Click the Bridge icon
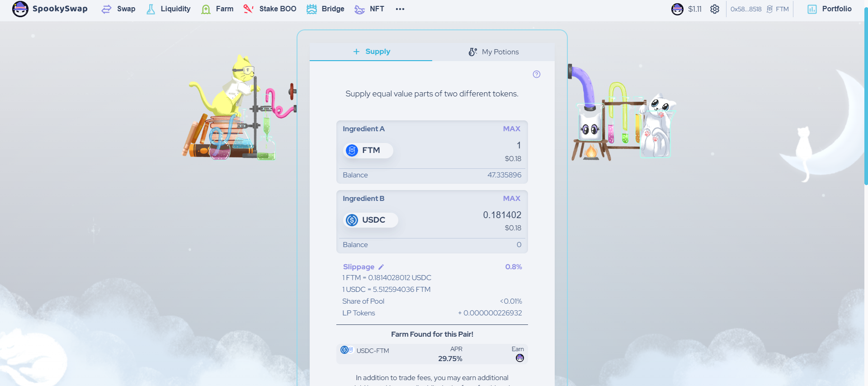Viewport: 868px width, 386px height. (311, 9)
